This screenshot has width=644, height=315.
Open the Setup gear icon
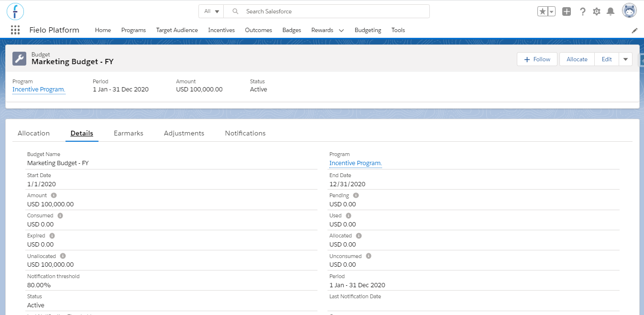(x=597, y=11)
